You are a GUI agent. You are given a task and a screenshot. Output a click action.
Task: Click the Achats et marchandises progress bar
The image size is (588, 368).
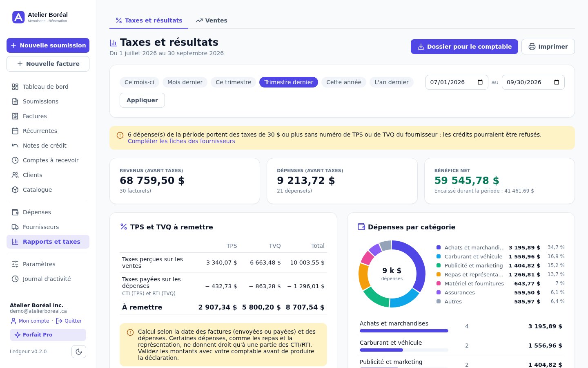pyautogui.click(x=404, y=331)
